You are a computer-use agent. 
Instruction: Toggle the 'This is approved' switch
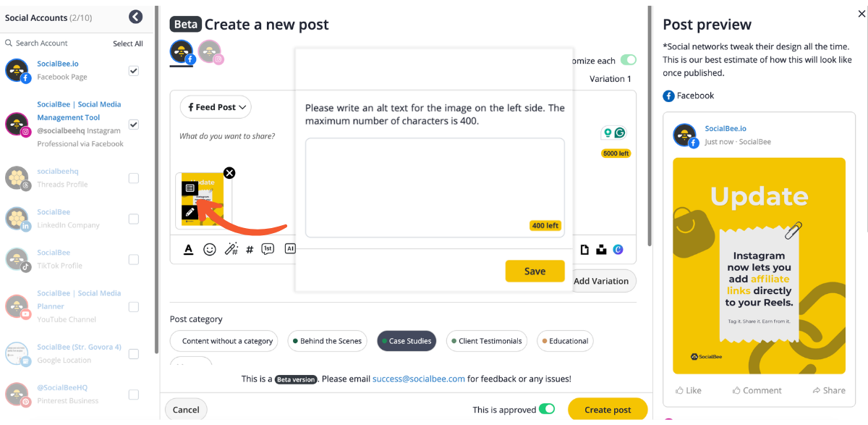click(547, 410)
